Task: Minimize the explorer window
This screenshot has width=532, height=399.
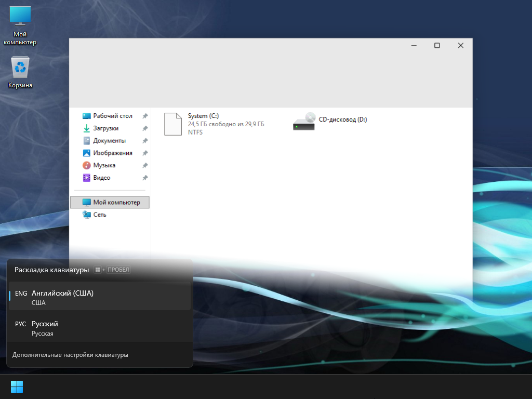Action: click(414, 46)
